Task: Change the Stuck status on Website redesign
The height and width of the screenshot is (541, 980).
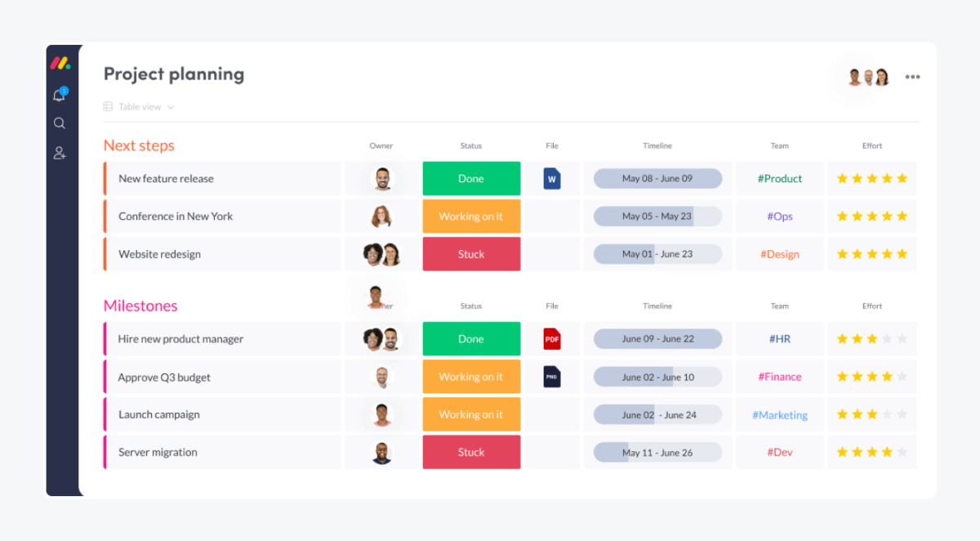Action: [x=471, y=254]
